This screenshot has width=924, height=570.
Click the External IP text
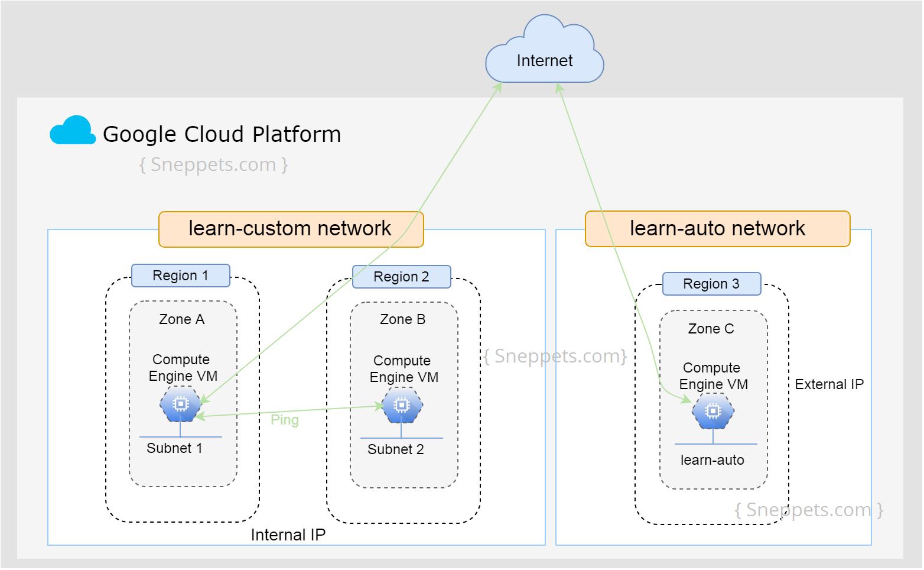(x=829, y=384)
